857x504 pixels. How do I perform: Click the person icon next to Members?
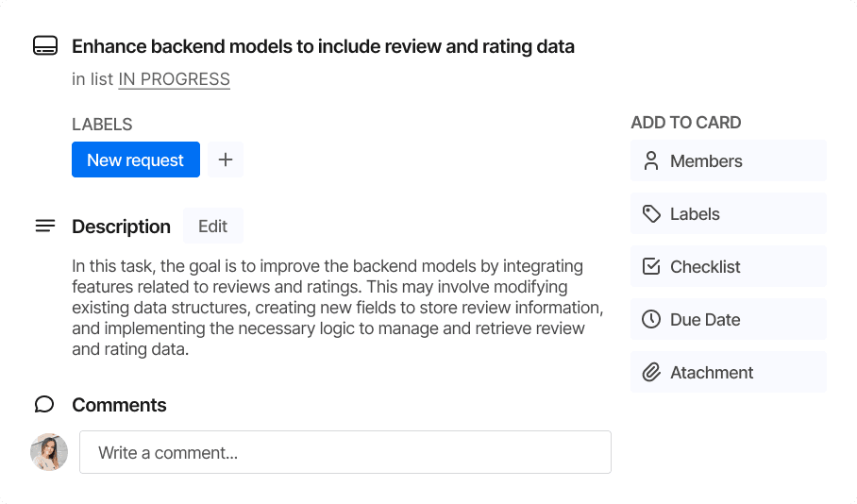pos(651,161)
